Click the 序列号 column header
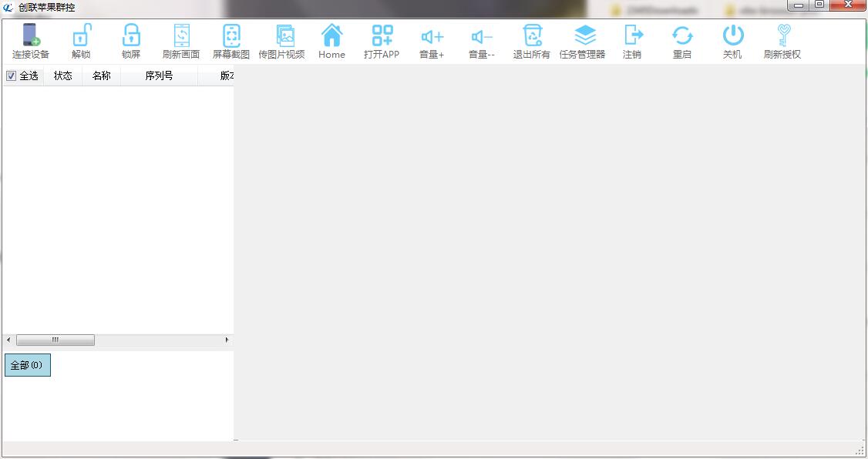This screenshot has width=868, height=459. [159, 76]
